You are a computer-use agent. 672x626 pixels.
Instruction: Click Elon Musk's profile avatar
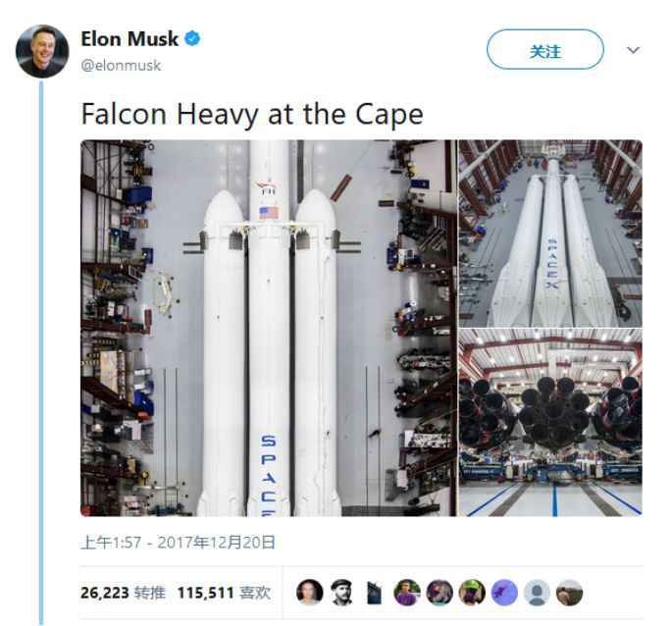tap(42, 51)
